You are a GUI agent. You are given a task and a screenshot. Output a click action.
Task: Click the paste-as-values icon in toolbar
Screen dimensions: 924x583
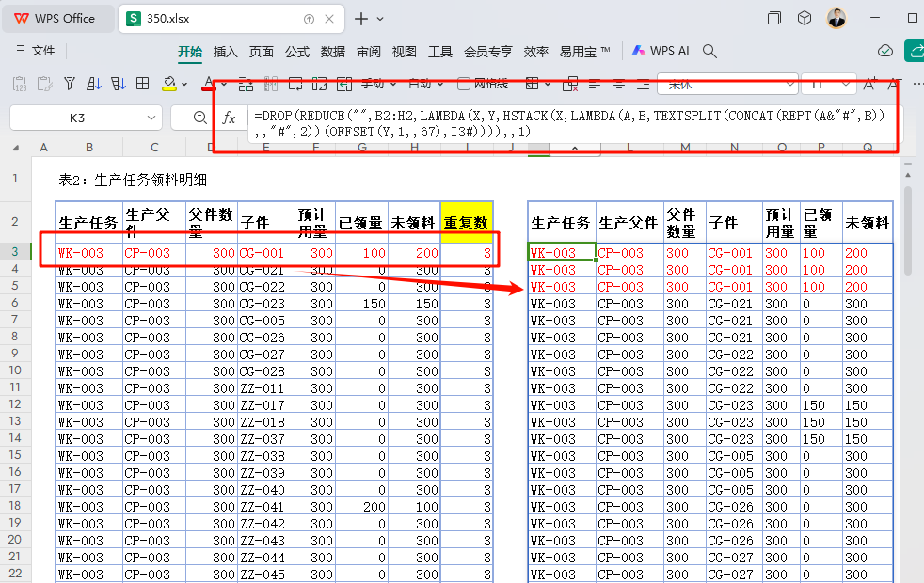pos(20,85)
